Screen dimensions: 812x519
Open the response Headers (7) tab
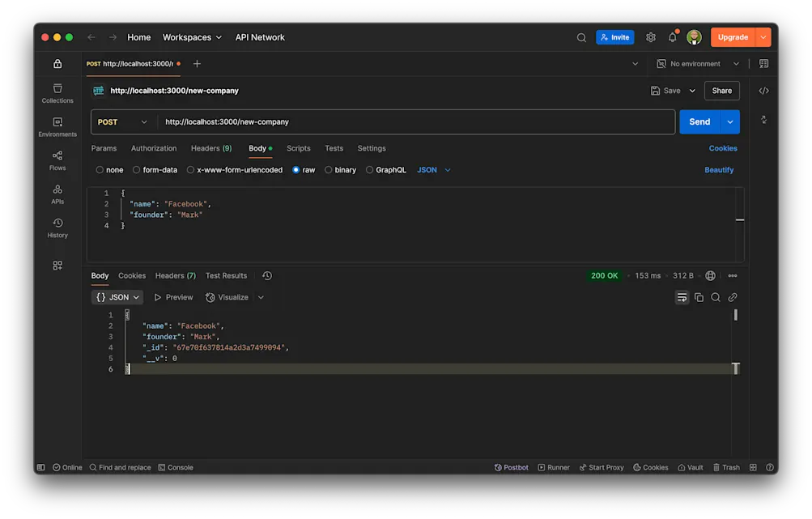[176, 275]
